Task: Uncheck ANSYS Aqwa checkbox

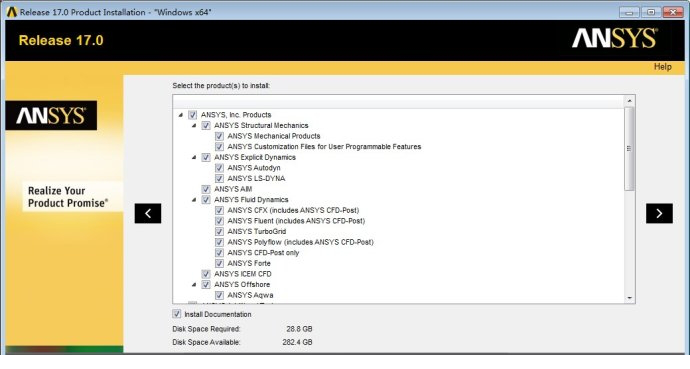Action: (x=219, y=295)
